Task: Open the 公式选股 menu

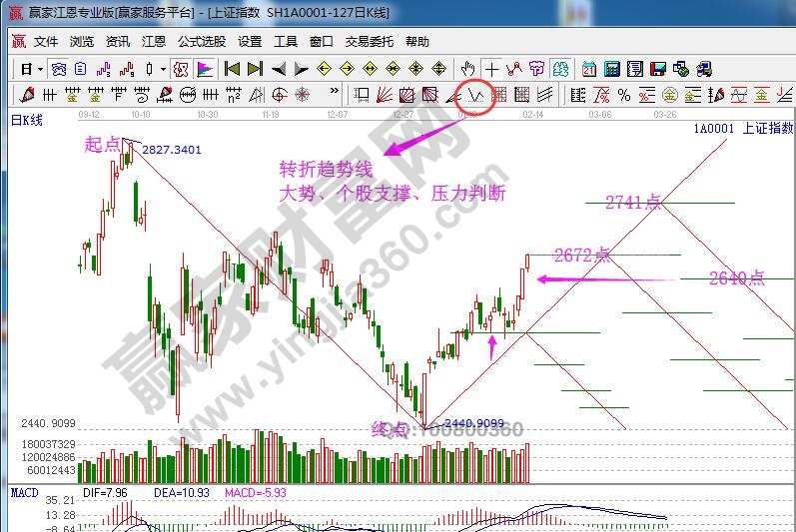Action: [202, 42]
